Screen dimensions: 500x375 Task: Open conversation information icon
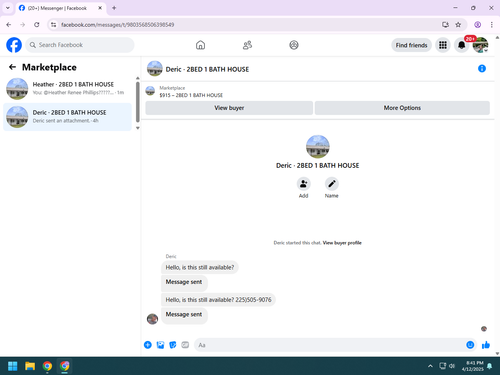[482, 69]
